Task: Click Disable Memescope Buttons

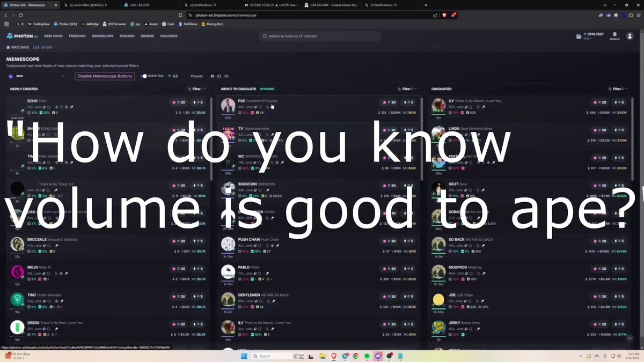Action: pyautogui.click(x=105, y=76)
